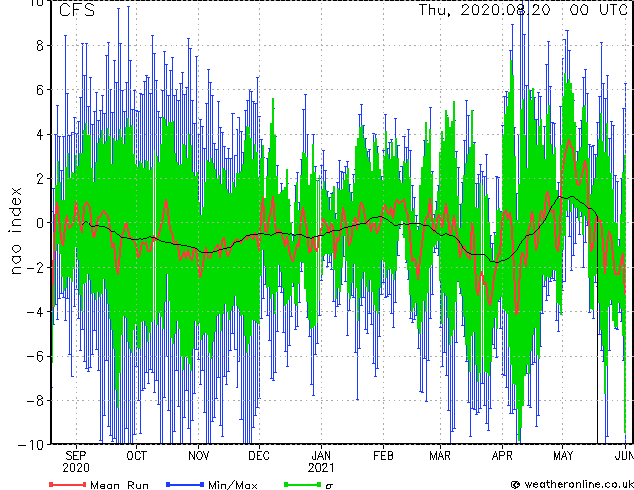Click the copyright symbol icon
The width and height of the screenshot is (634, 490).
tap(515, 484)
